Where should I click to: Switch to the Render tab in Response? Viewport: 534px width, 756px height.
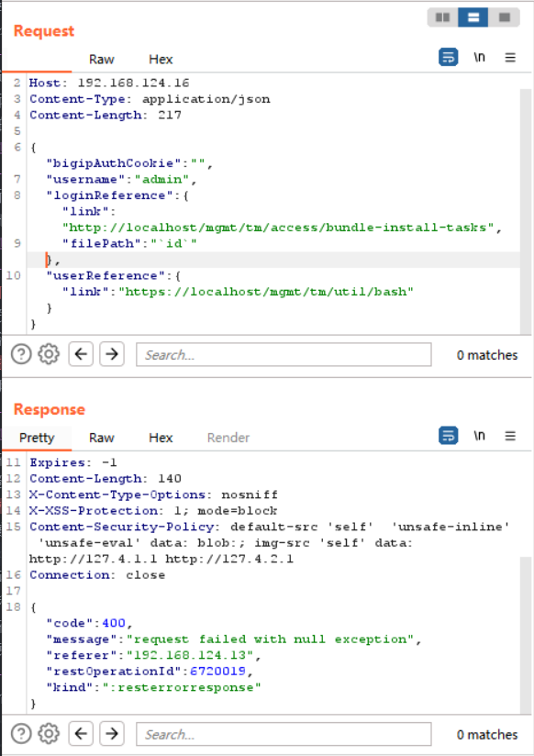click(x=228, y=438)
